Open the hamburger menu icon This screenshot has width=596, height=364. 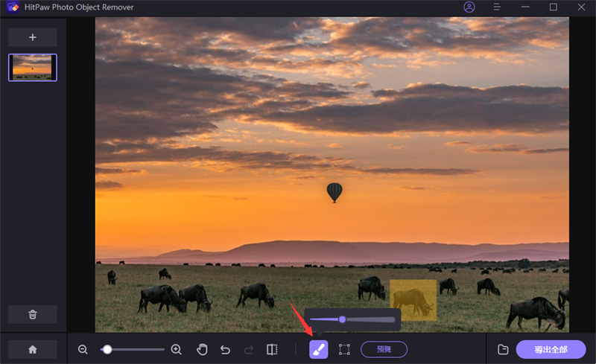tap(497, 7)
